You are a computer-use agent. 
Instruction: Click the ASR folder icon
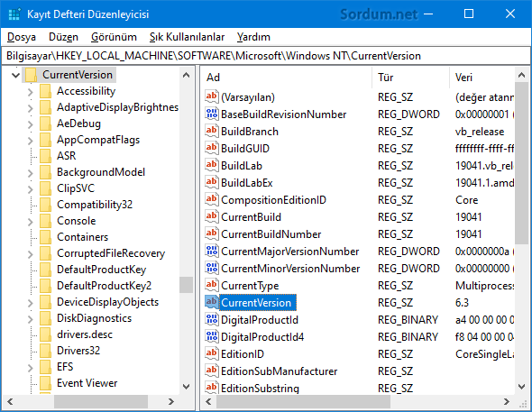(45, 156)
